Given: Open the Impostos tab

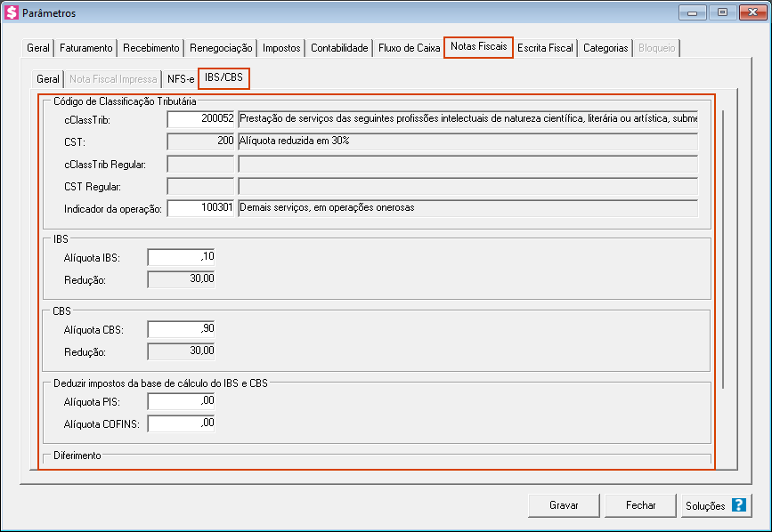Looking at the screenshot, I should coord(281,48).
